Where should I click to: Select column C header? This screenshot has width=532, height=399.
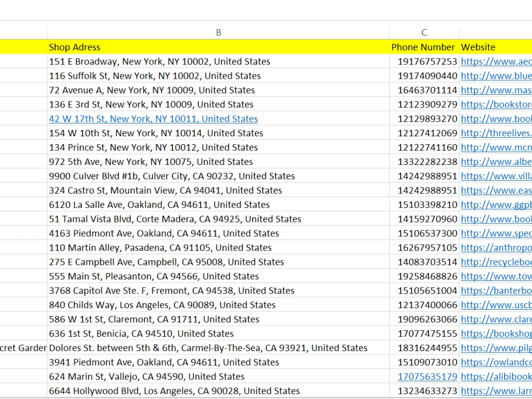(424, 32)
